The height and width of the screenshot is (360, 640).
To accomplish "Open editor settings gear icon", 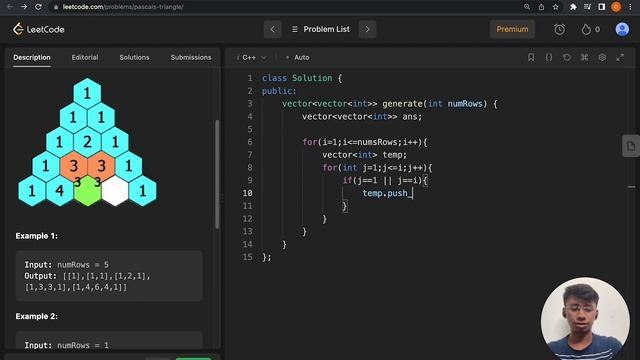I will pos(602,58).
